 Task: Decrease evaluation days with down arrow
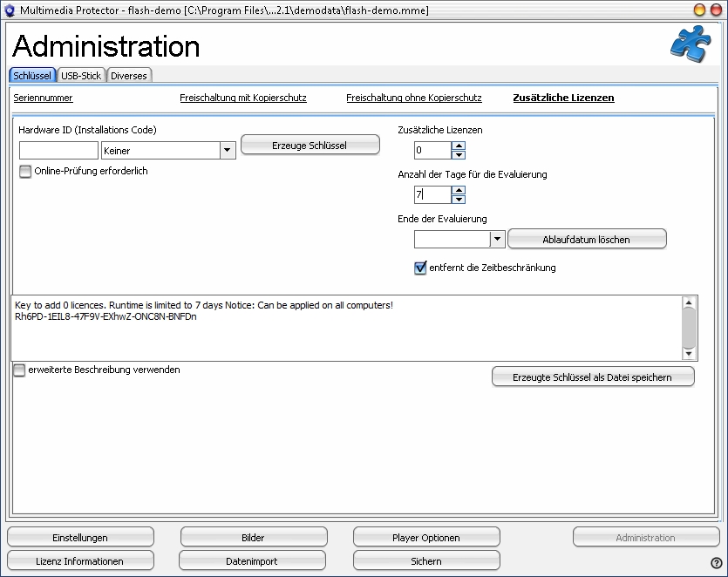[x=459, y=199]
